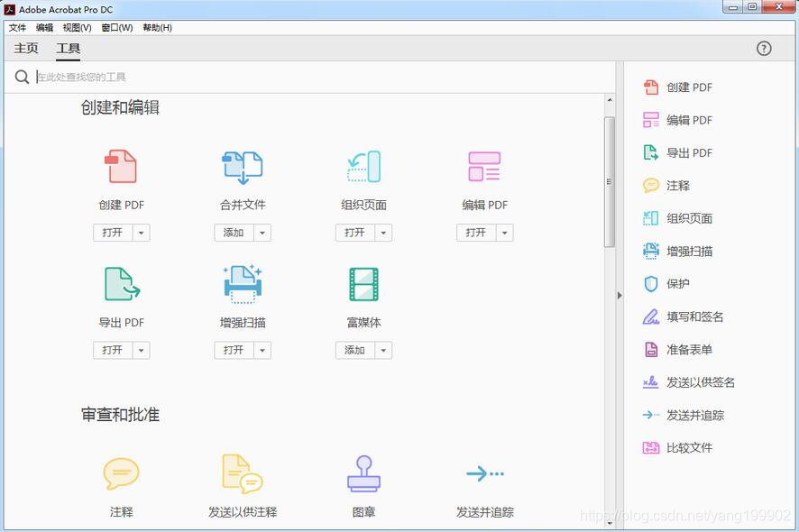Viewport: 799px width, 532px height.
Task: Click the help question mark icon
Action: (x=763, y=49)
